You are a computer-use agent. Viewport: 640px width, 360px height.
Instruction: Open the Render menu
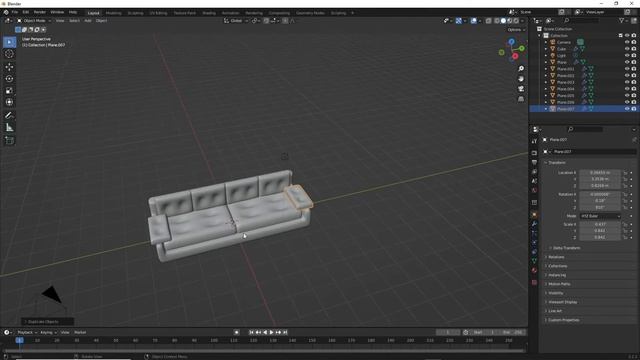tap(40, 12)
